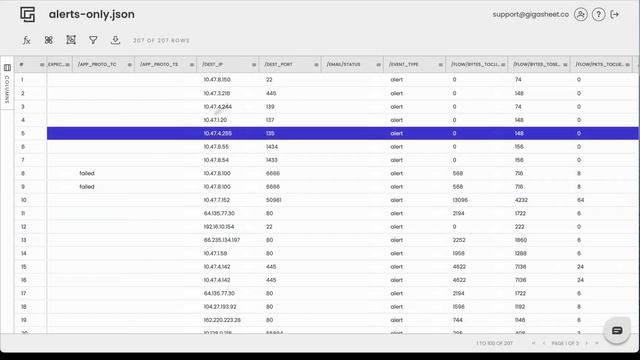
Task: Go to the next page
Action: (587, 343)
